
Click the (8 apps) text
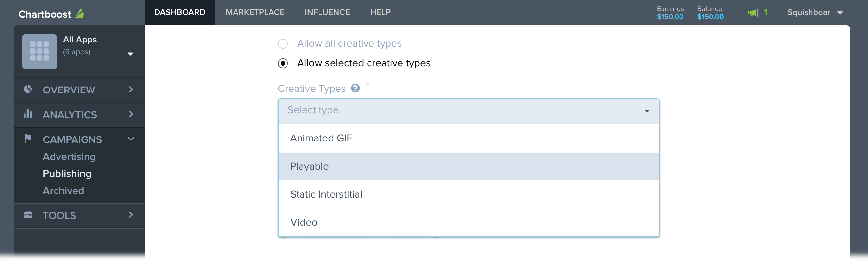click(76, 52)
